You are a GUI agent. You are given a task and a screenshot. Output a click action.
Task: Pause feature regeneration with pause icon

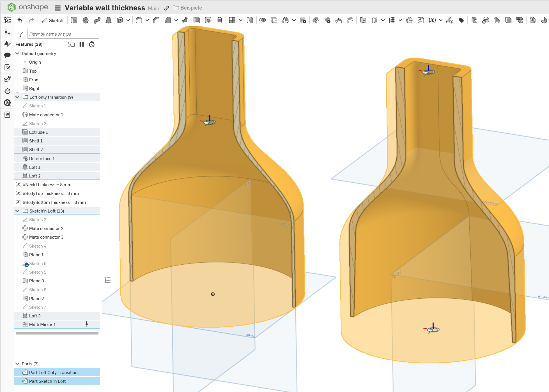[x=82, y=44]
